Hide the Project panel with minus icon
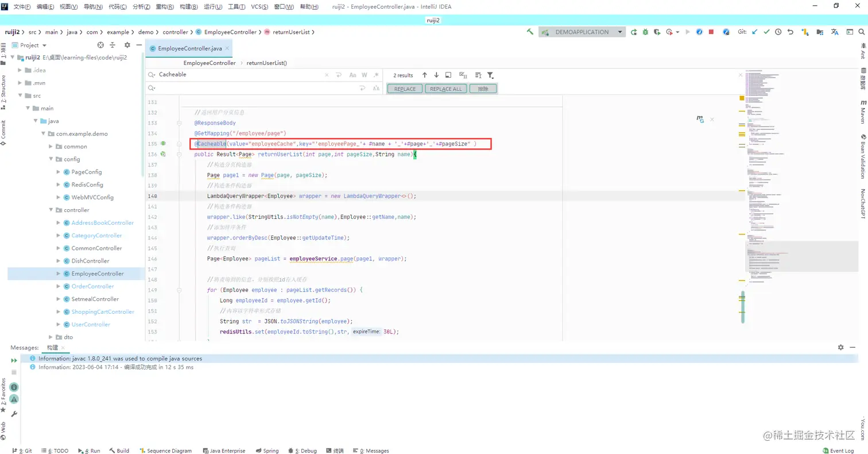 (x=139, y=45)
